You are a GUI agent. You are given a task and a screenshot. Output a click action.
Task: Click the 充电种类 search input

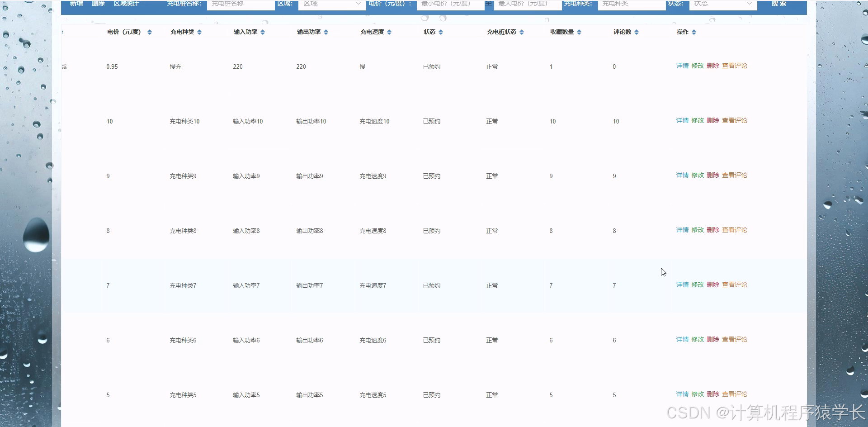coord(632,4)
